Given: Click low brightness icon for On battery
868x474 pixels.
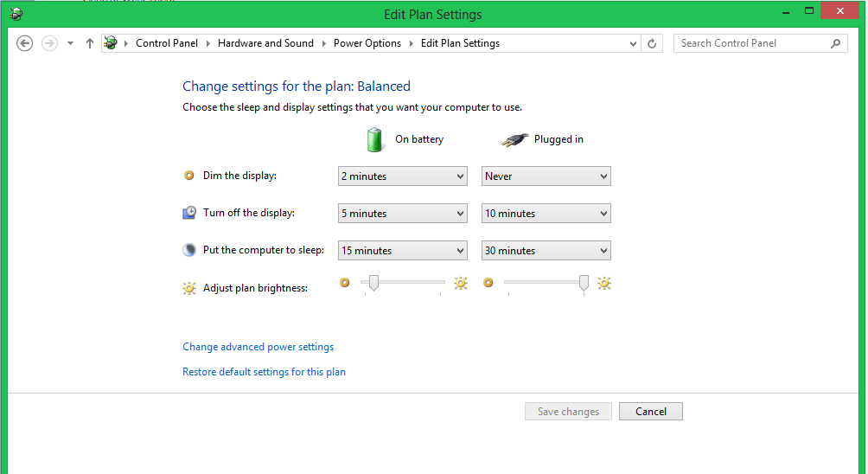Looking at the screenshot, I should point(345,282).
